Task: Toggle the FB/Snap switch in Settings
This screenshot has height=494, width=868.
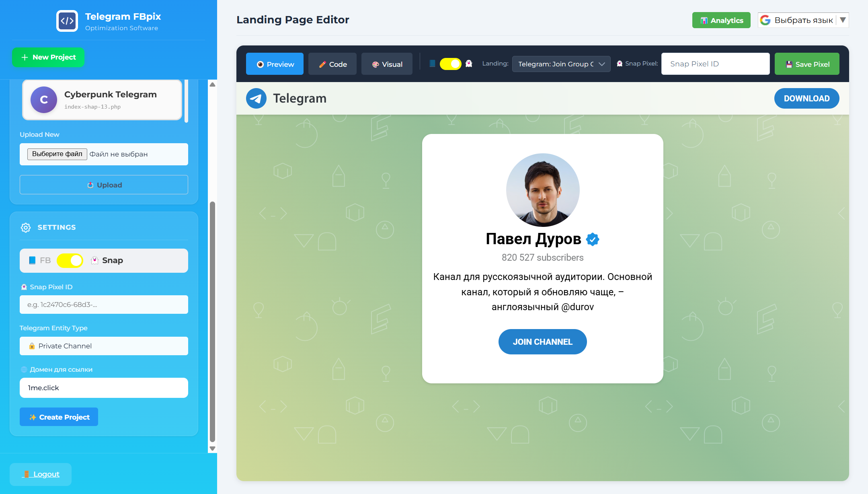Action: click(70, 261)
